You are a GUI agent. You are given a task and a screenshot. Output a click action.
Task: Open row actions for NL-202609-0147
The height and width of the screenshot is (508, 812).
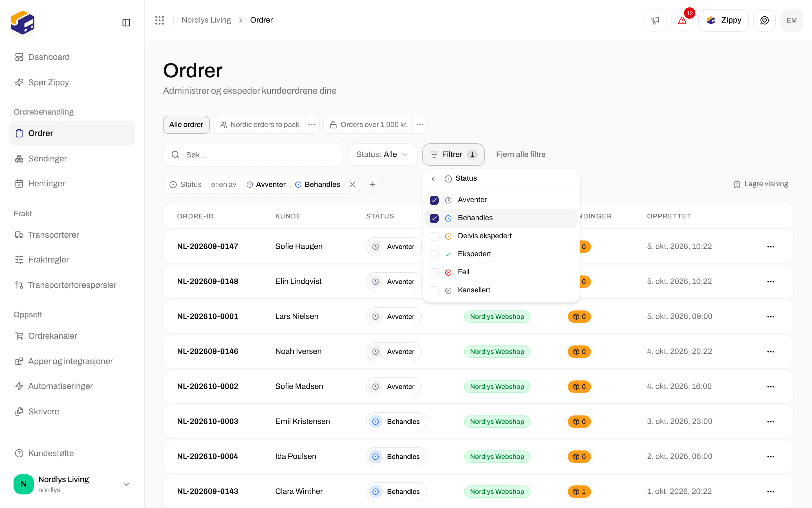(x=771, y=247)
